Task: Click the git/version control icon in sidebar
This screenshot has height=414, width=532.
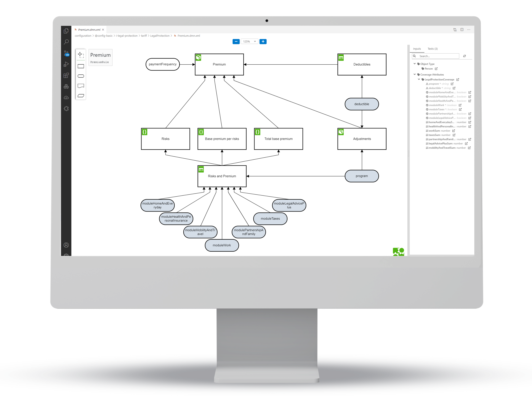Action: [67, 54]
